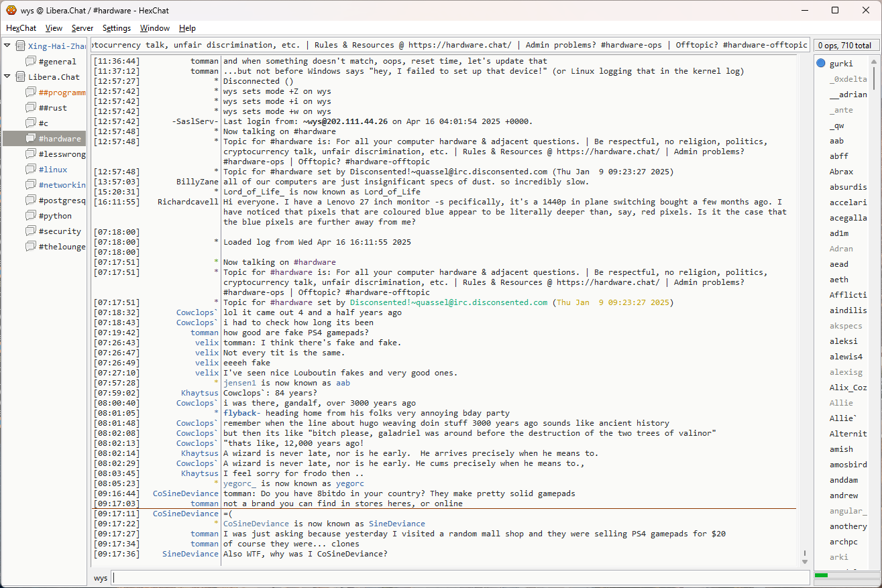Viewport: 882px width, 588px height.
Task: Click the blue status dot beside gurki
Action: (x=821, y=64)
